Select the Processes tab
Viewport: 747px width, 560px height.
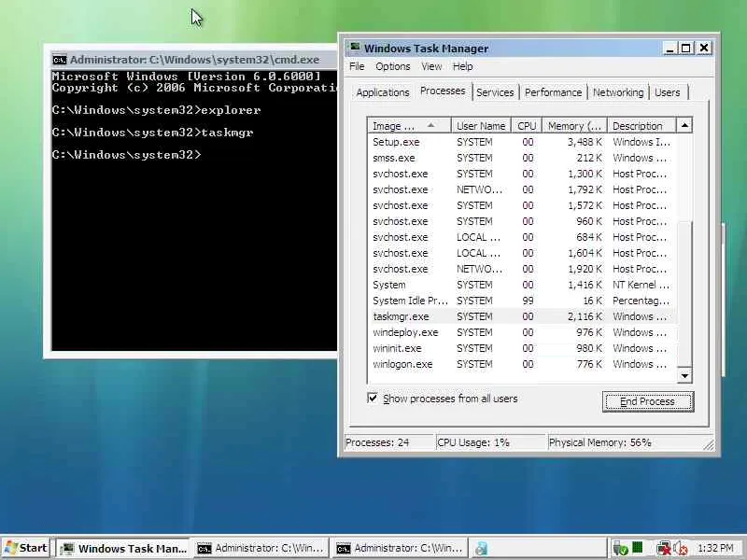pyautogui.click(x=443, y=91)
